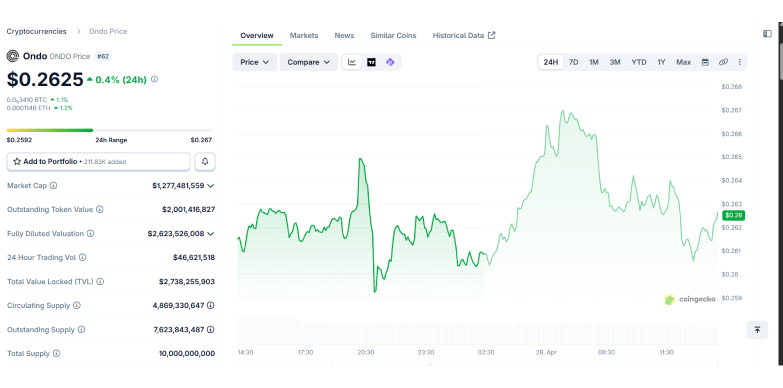Click the price alert bell icon
This screenshot has width=783, height=388.
205,161
